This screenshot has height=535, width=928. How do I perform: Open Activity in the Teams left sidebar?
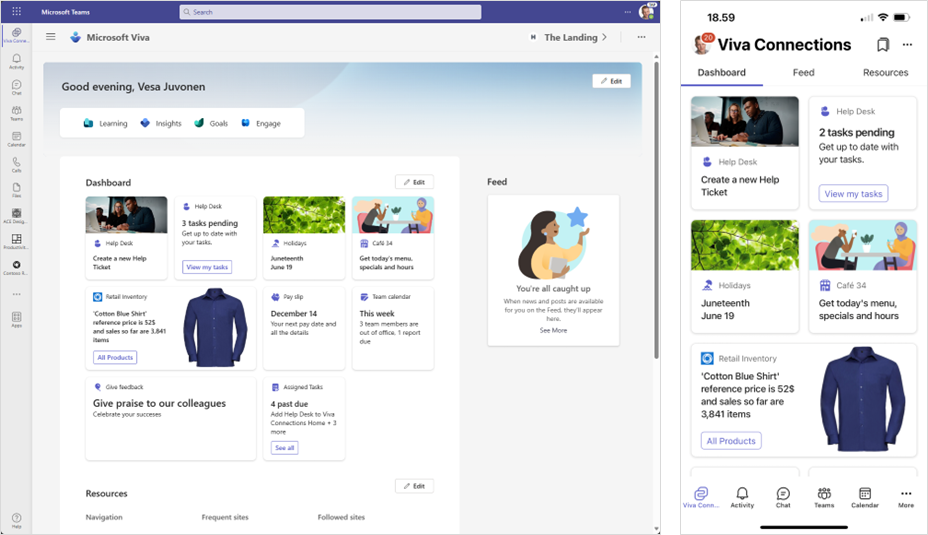pyautogui.click(x=17, y=61)
